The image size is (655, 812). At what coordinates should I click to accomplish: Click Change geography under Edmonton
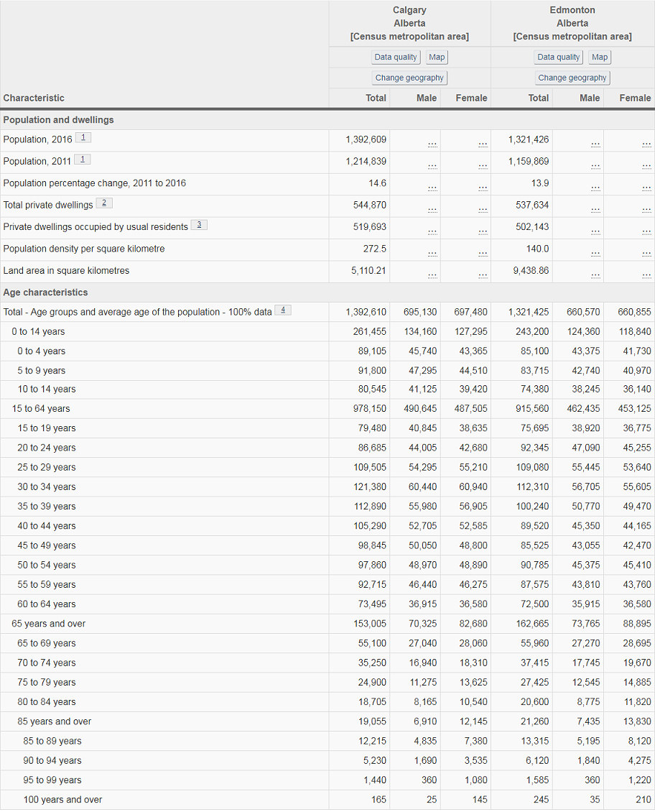click(572, 78)
